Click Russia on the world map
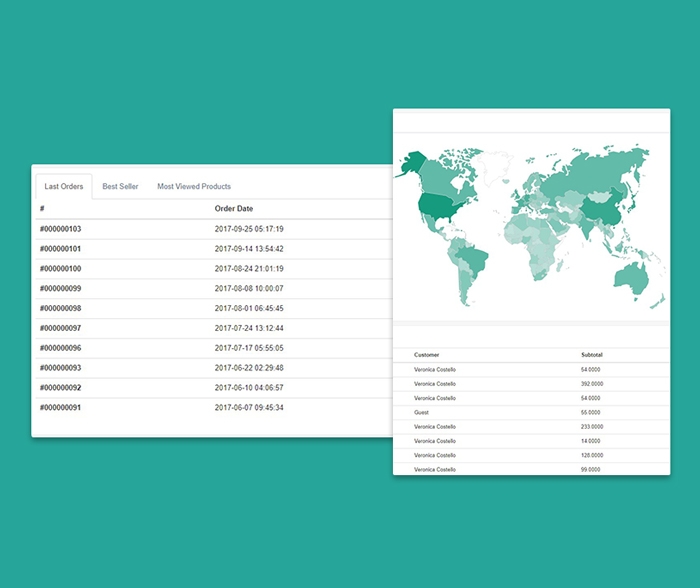700x588 pixels. [590, 172]
